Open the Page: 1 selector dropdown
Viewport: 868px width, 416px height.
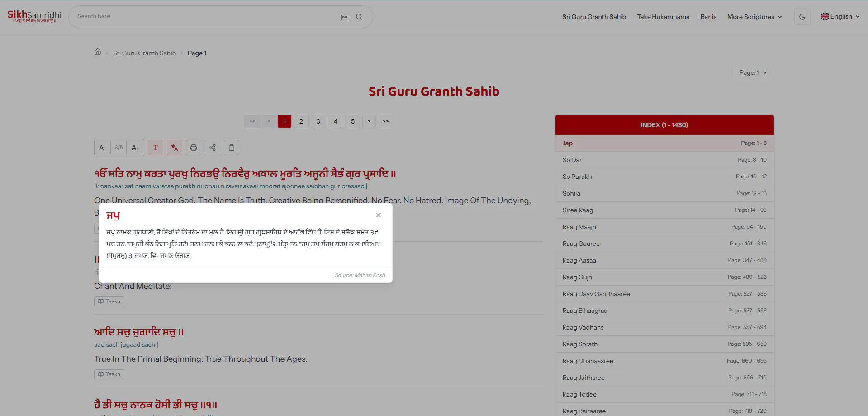pyautogui.click(x=754, y=72)
